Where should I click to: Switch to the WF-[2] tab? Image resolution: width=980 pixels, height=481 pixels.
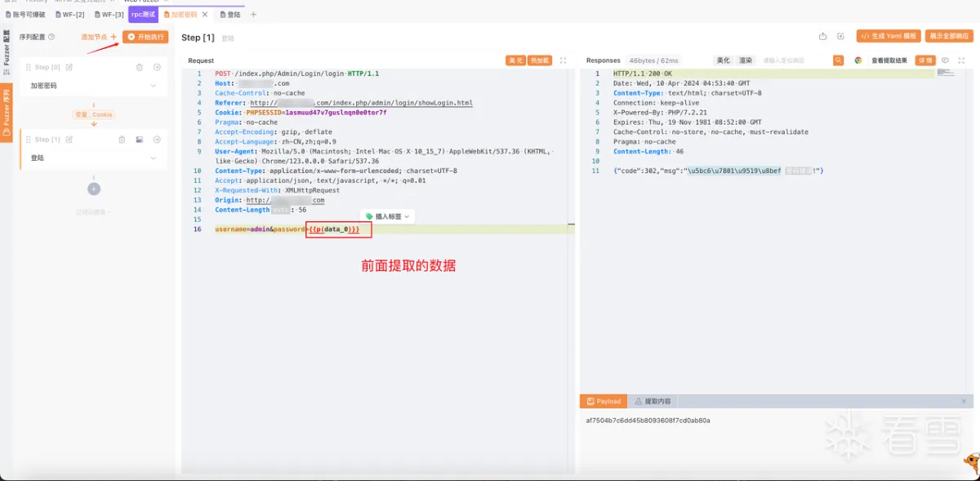point(69,15)
